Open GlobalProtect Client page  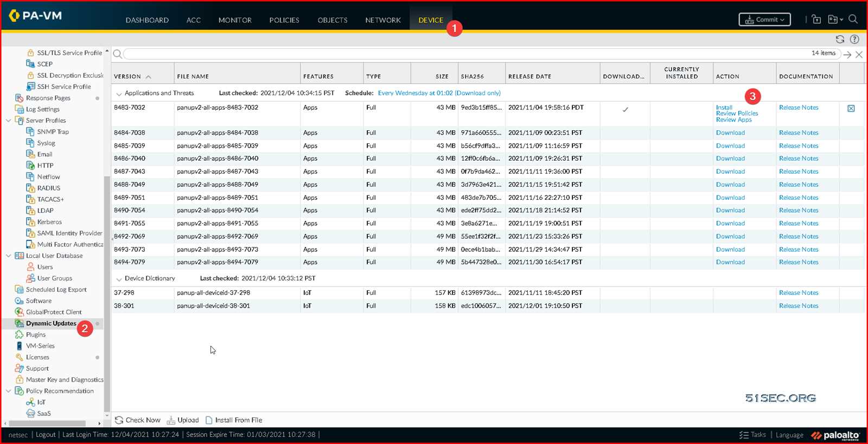(x=54, y=312)
